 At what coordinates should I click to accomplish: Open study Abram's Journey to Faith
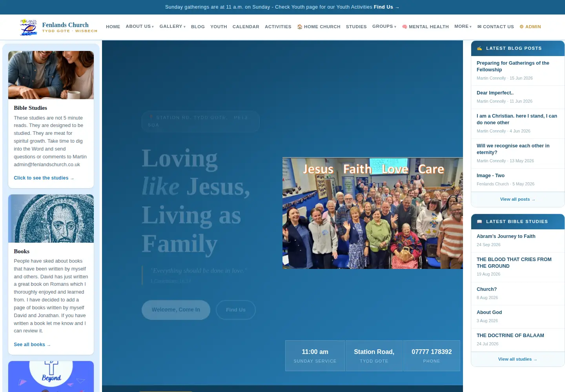coord(506,236)
